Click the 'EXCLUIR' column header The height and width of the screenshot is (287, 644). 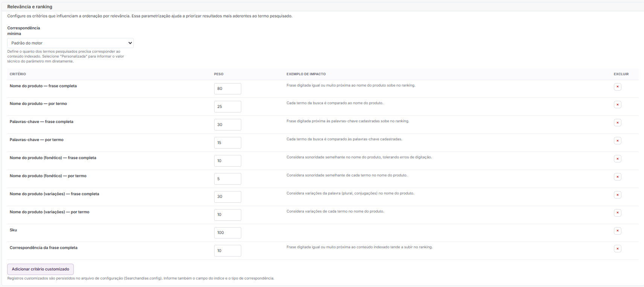click(x=621, y=74)
